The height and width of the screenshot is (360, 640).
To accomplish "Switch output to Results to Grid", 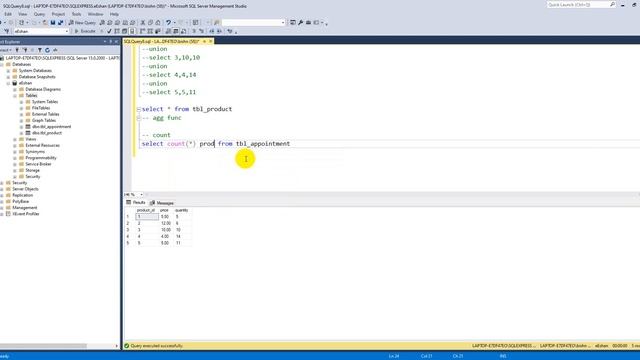I will coord(176,31).
